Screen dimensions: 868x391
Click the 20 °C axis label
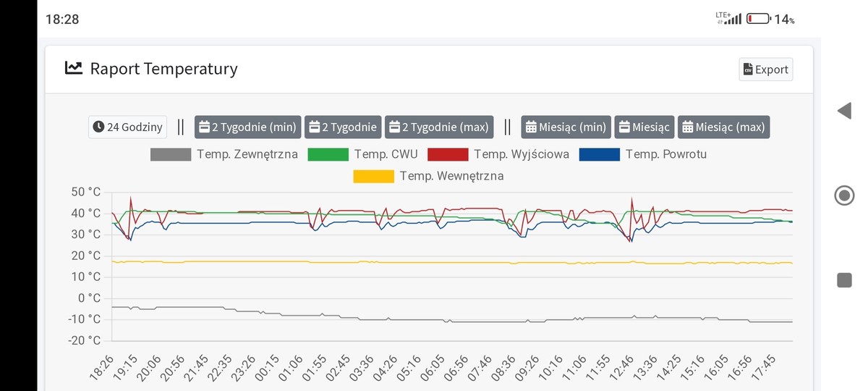(85, 256)
